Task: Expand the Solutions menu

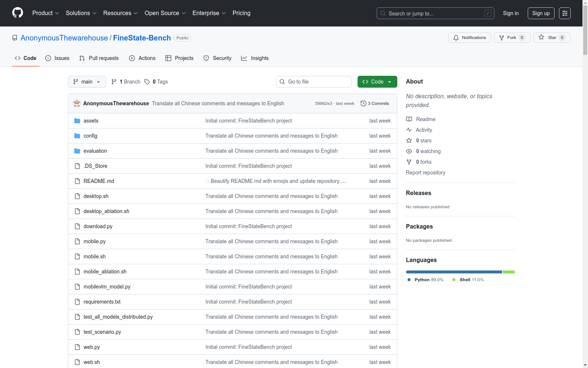Action: point(81,13)
